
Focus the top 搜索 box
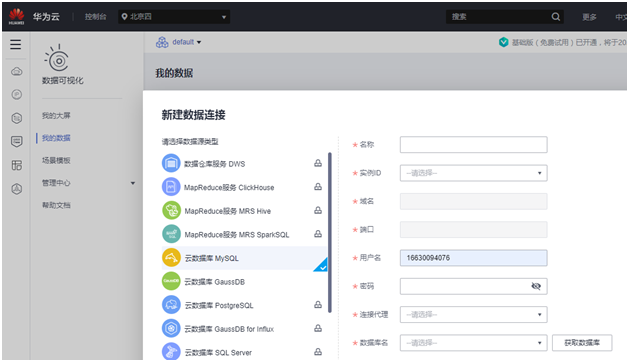coord(505,17)
